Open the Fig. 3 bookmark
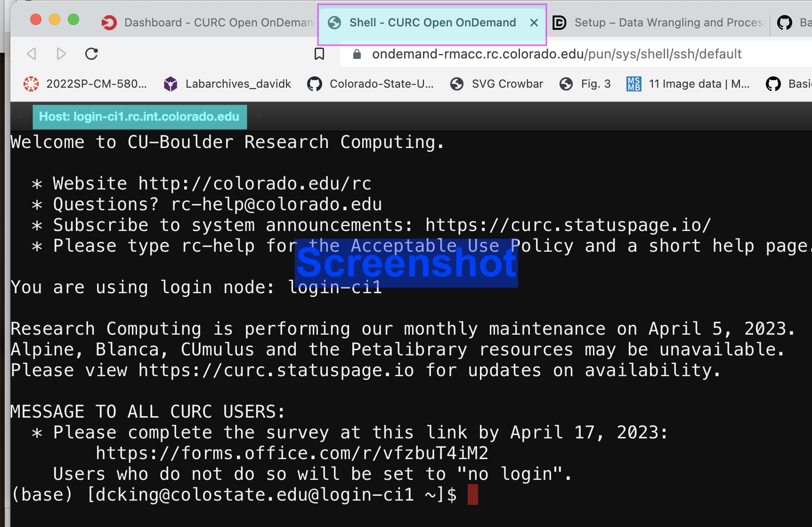 coord(585,83)
